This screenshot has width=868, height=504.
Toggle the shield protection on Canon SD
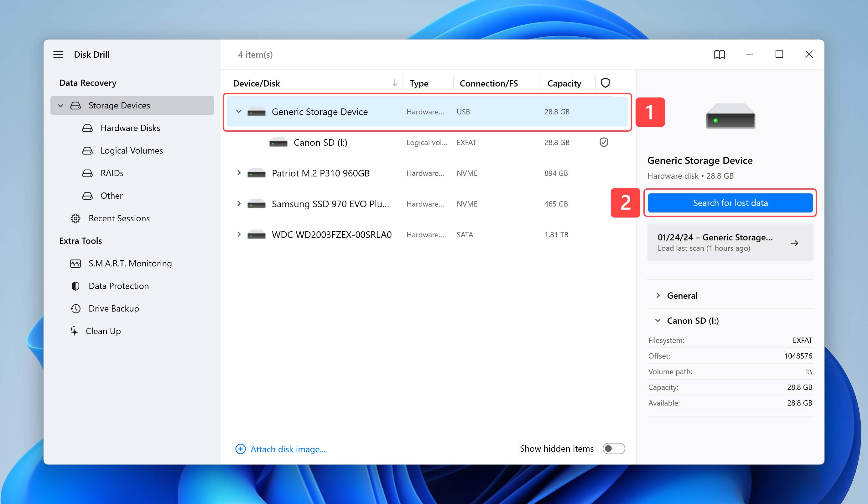point(604,142)
